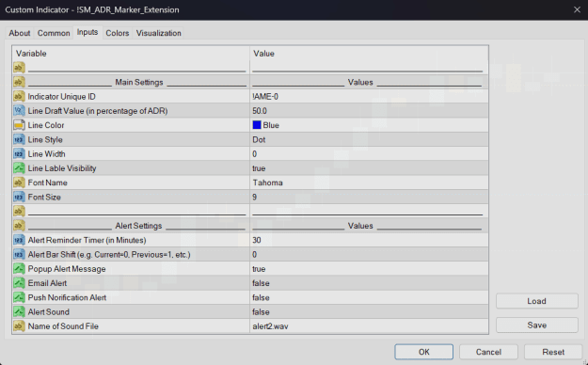Switch to the Common tab
This screenshot has height=365, width=588.
[54, 33]
